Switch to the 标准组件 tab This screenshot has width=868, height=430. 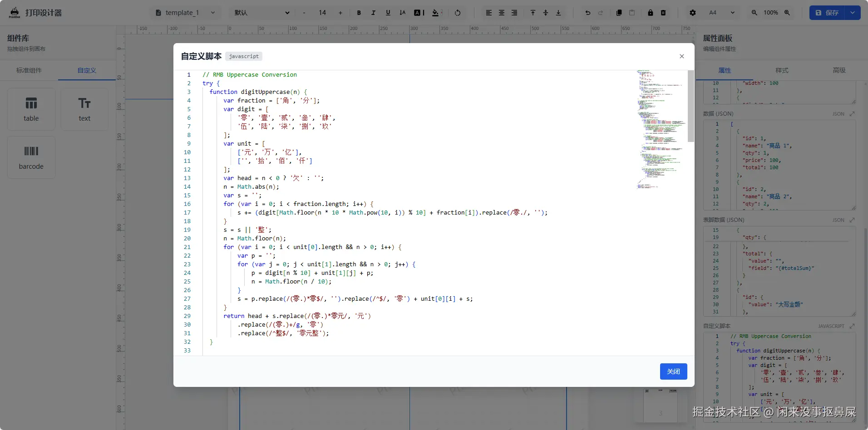[x=29, y=70]
